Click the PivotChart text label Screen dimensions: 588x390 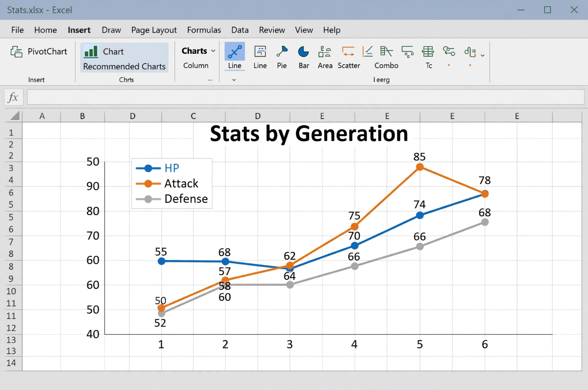pyautogui.click(x=47, y=51)
